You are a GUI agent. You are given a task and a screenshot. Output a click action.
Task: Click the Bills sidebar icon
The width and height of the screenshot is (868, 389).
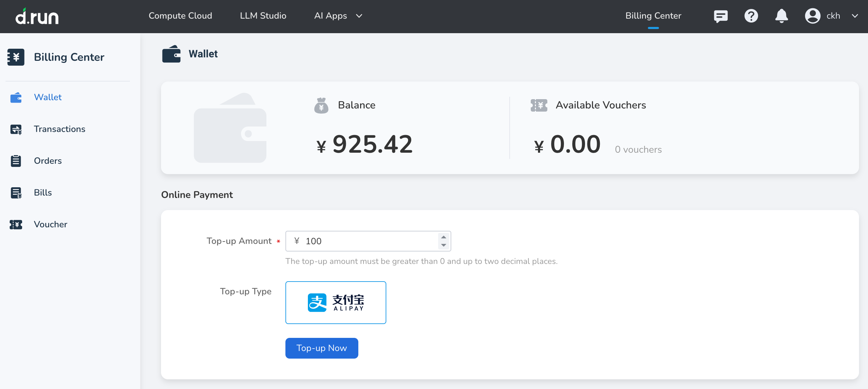[x=16, y=193]
